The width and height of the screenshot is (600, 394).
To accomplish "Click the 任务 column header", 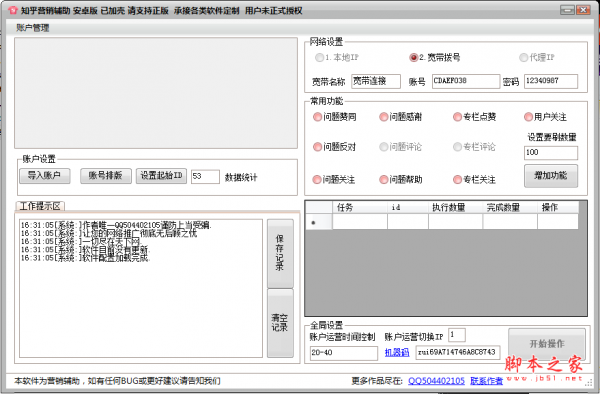I will point(360,207).
